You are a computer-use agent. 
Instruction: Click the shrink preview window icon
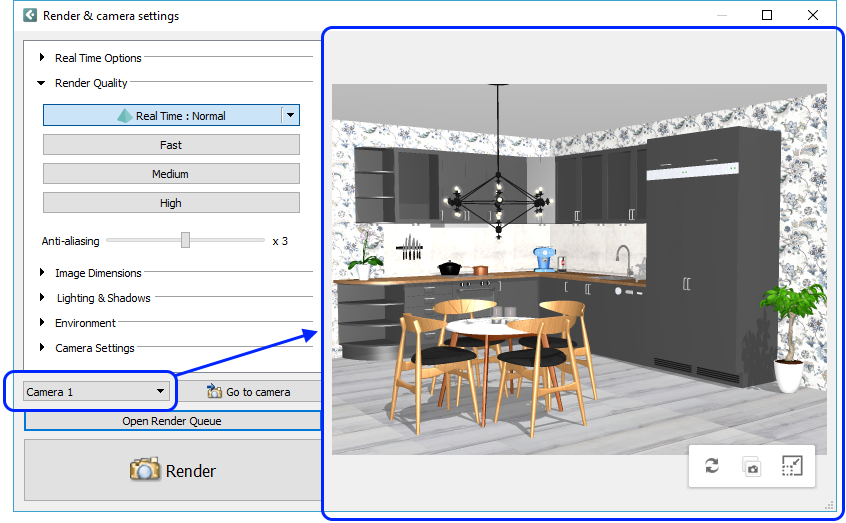[x=792, y=465]
